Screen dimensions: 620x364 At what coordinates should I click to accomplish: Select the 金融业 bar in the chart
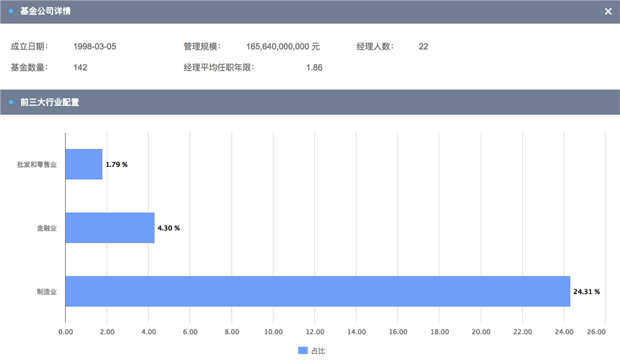click(x=110, y=228)
